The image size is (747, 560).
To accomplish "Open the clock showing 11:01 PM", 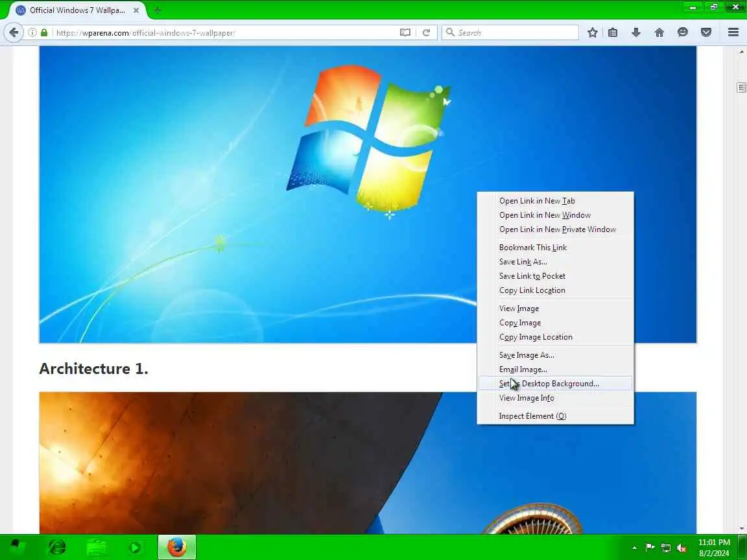I will (x=714, y=548).
